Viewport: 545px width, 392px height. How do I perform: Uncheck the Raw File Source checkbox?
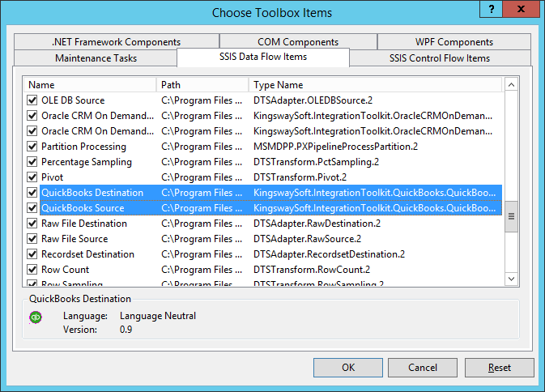pos(32,239)
